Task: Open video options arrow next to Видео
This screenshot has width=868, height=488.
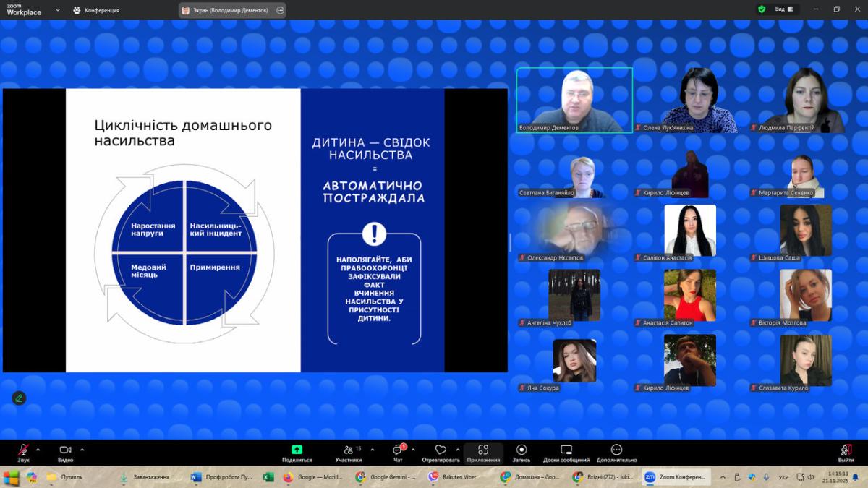Action: (x=82, y=449)
